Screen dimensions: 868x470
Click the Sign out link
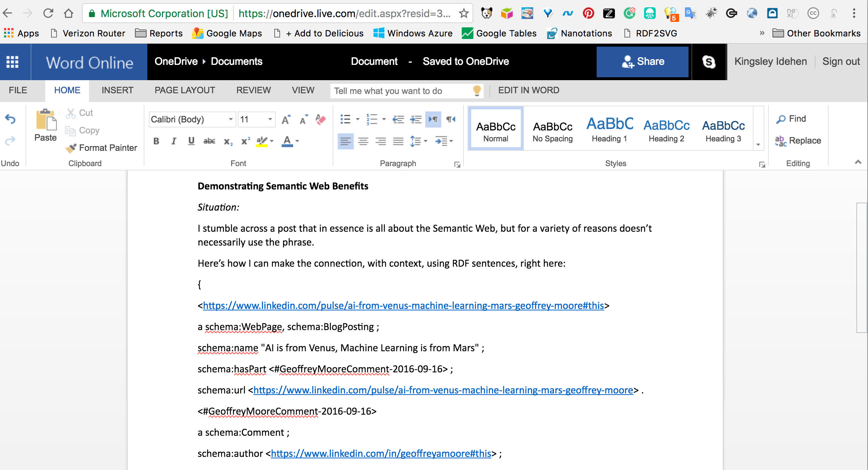(841, 62)
